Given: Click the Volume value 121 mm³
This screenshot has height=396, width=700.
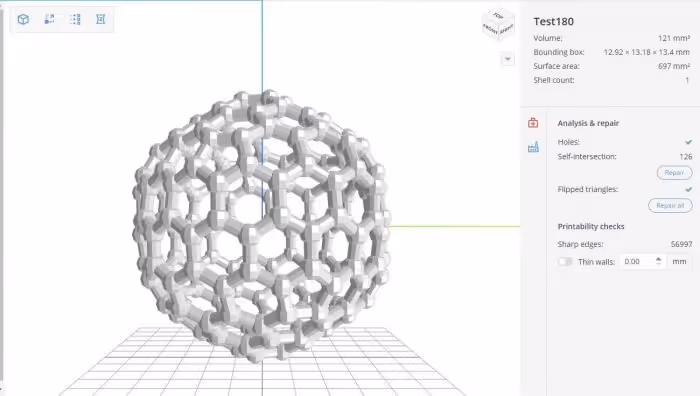Looking at the screenshot, I should pyautogui.click(x=674, y=38).
